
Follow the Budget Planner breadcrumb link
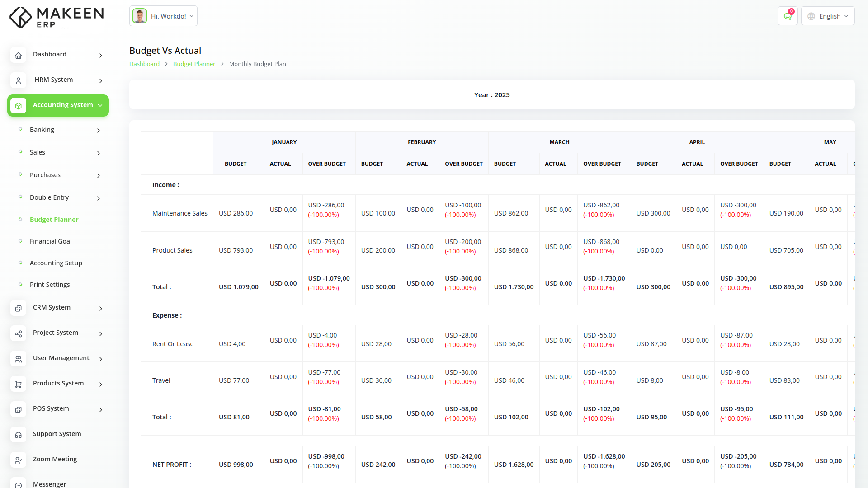tap(194, 64)
